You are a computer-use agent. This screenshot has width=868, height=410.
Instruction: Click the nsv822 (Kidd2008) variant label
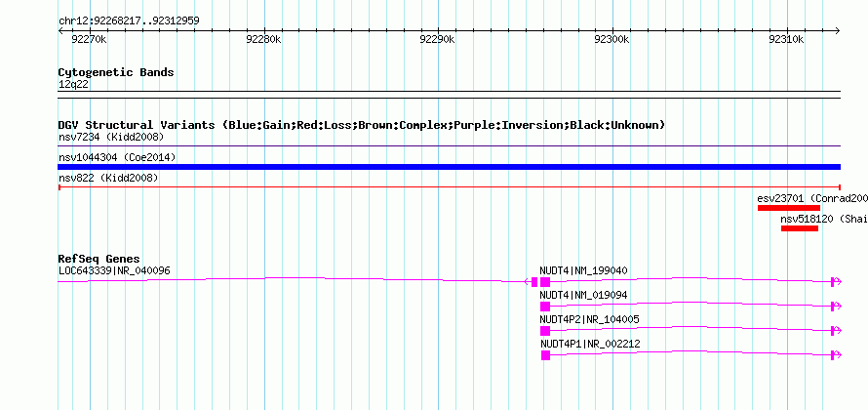coord(108,178)
